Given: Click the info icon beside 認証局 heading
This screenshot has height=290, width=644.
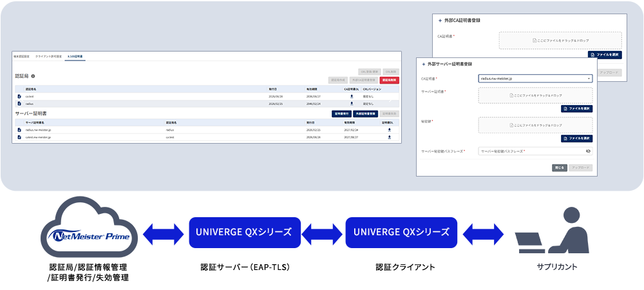Looking at the screenshot, I should (33, 76).
